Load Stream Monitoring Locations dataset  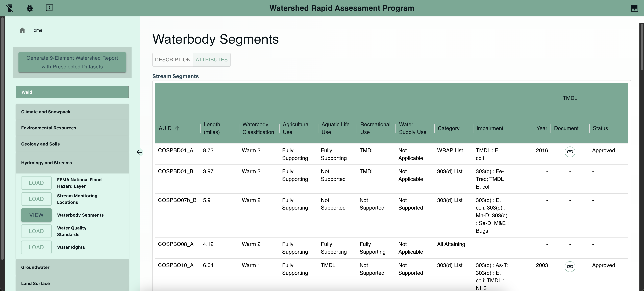coord(36,199)
